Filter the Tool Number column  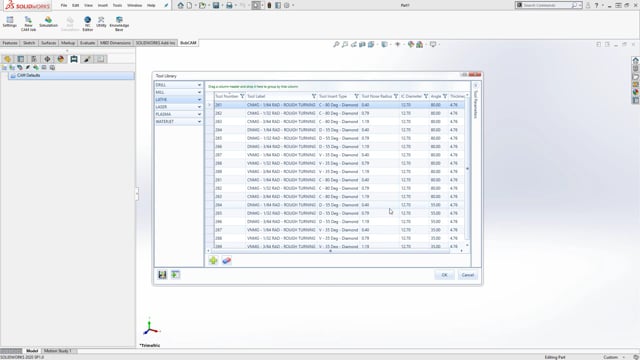click(x=242, y=96)
